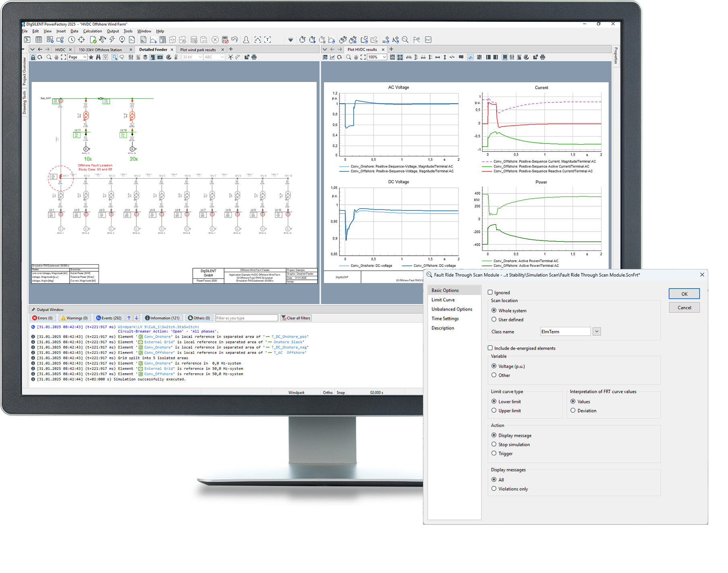
Task: Click the binoculars search icon in diagram toolbar
Action: point(98,58)
